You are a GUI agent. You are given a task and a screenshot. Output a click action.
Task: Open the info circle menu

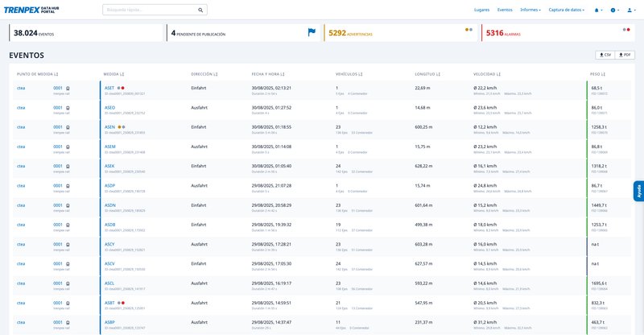[x=614, y=10]
